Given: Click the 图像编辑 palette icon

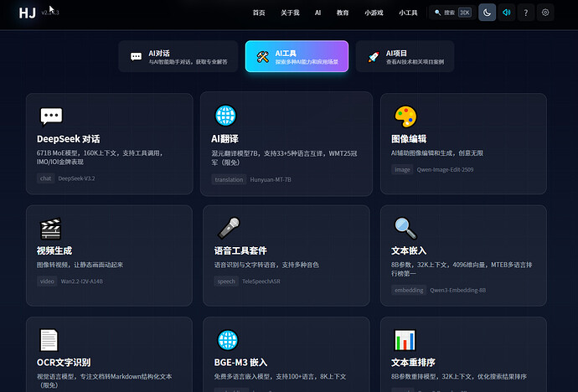Looking at the screenshot, I should tap(405, 116).
